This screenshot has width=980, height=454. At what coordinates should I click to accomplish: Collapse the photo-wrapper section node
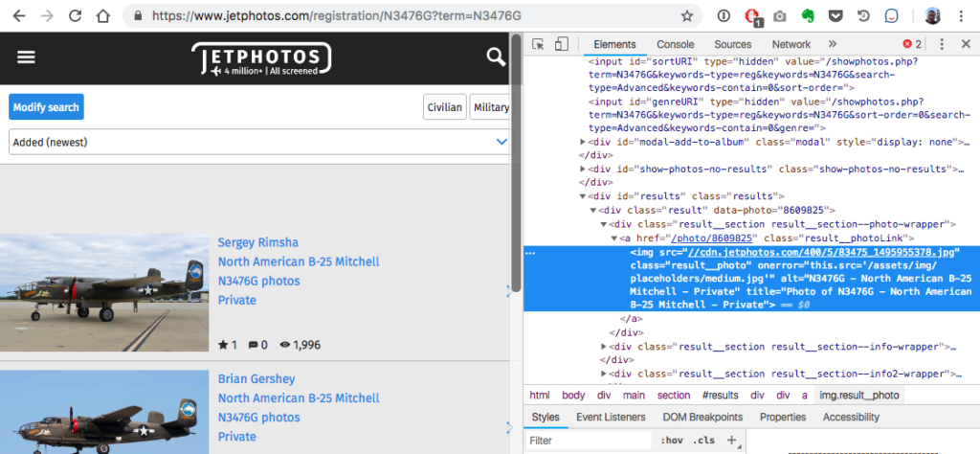pos(604,224)
